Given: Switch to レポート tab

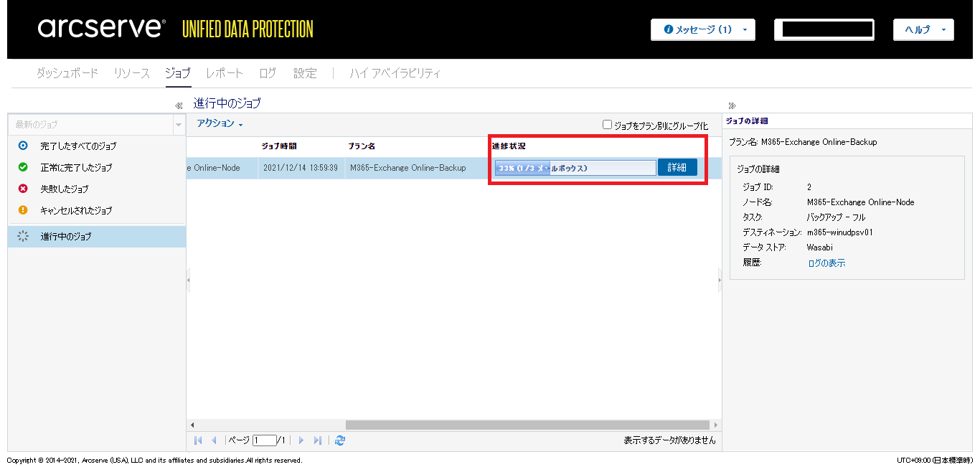Looking at the screenshot, I should (225, 73).
